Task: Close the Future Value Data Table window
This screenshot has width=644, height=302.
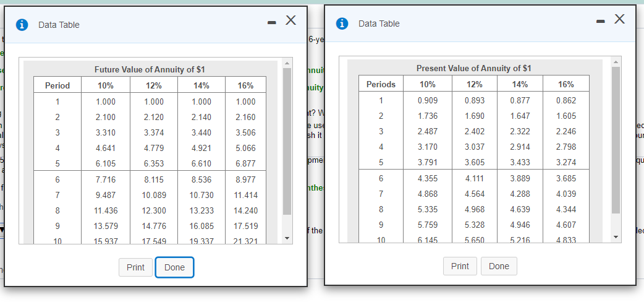Action: [290, 20]
